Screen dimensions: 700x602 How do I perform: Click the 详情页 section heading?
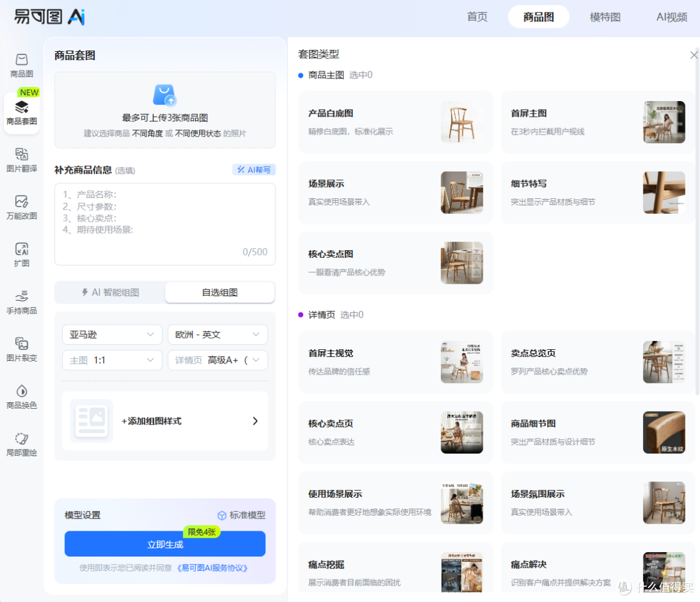tap(321, 315)
